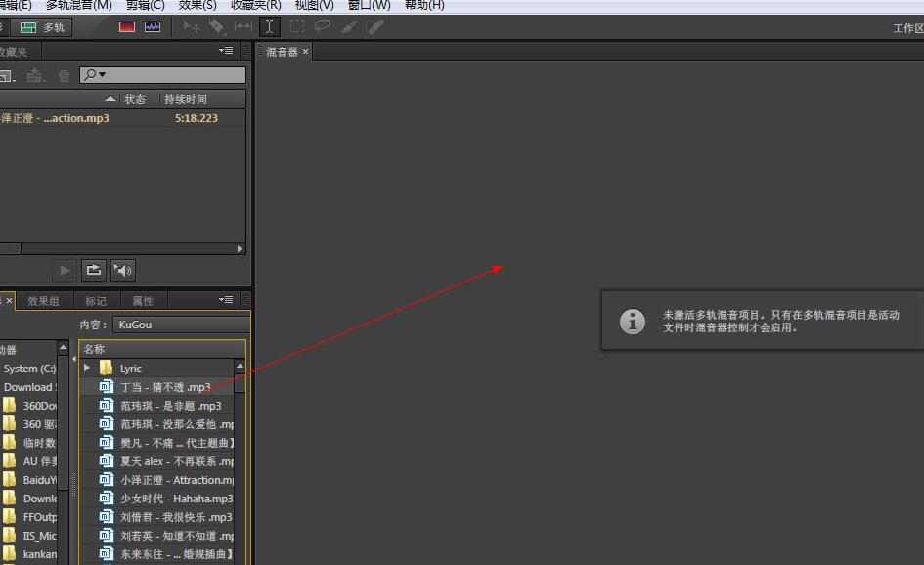Sort files by the Status column
This screenshot has width=924, height=565.
point(135,99)
